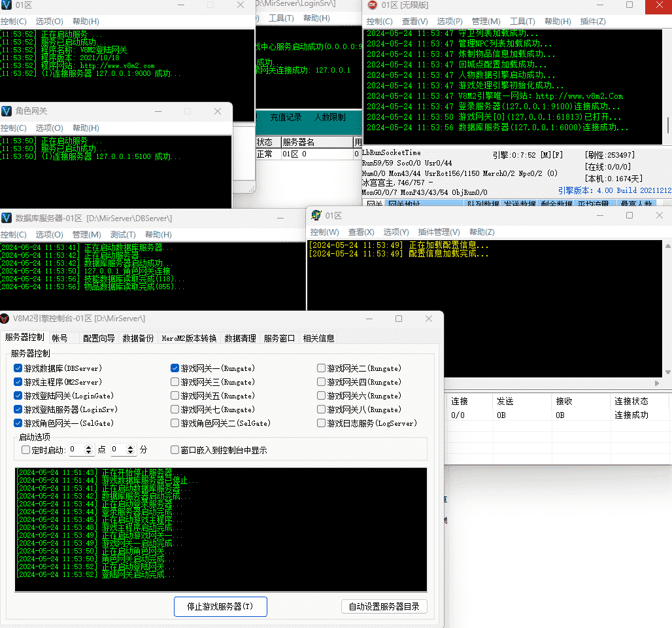The width and height of the screenshot is (672, 628).
Task: Enable 游戏网关二(Rungate)
Action: pos(321,368)
